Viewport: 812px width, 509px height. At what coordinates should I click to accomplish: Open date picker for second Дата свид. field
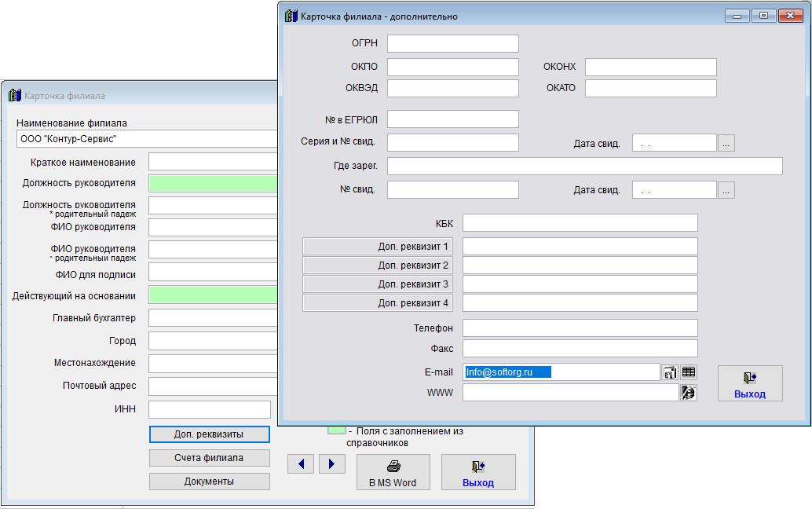726,190
